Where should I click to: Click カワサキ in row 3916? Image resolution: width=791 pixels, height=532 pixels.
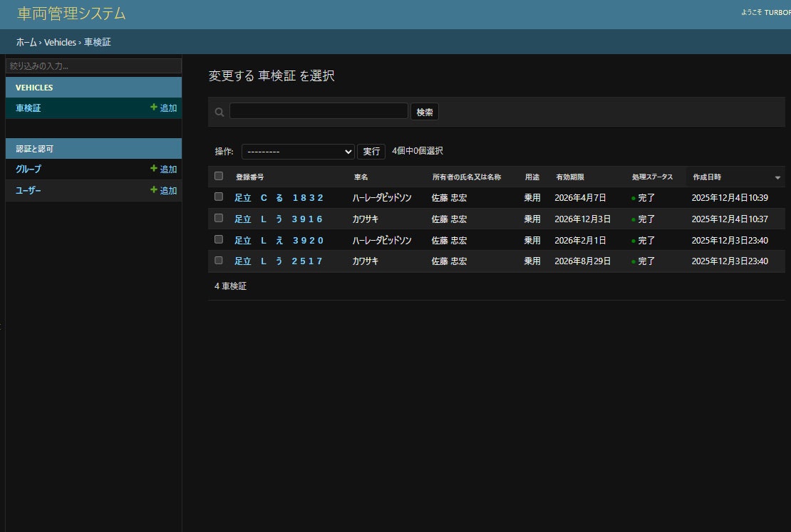coord(366,219)
